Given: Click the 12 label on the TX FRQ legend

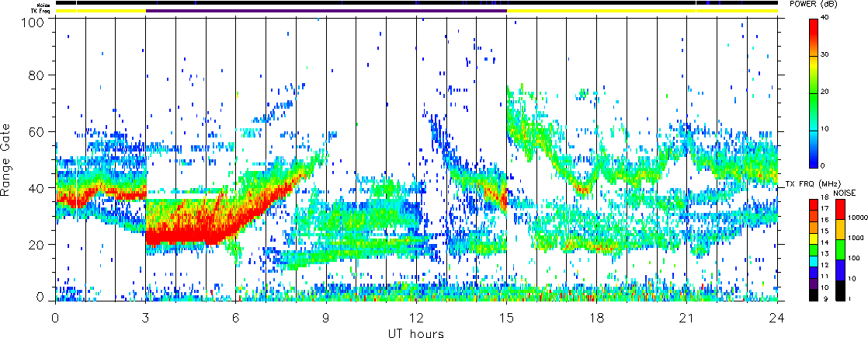Looking at the screenshot, I should [824, 265].
